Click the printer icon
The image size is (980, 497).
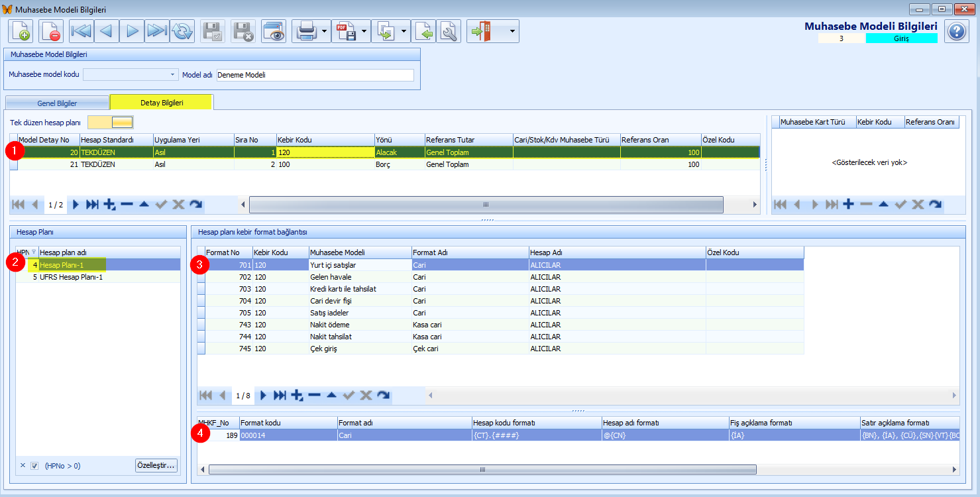(305, 31)
